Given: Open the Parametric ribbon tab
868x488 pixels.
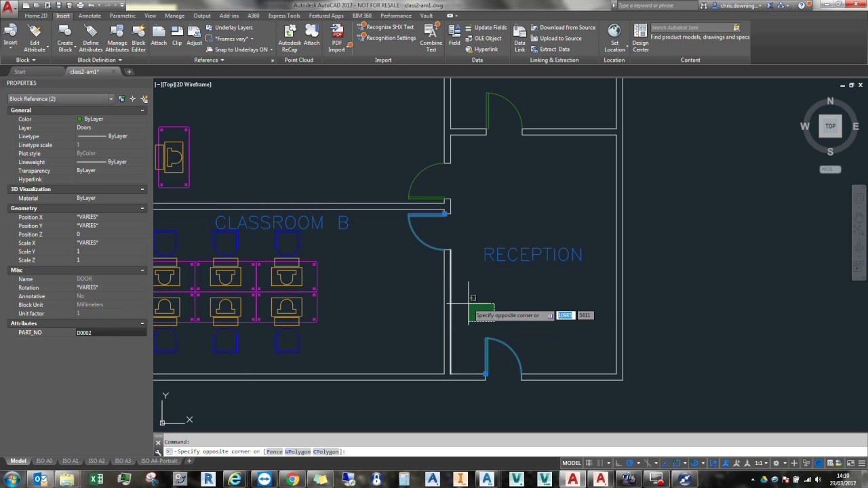Looking at the screenshot, I should click(122, 16).
